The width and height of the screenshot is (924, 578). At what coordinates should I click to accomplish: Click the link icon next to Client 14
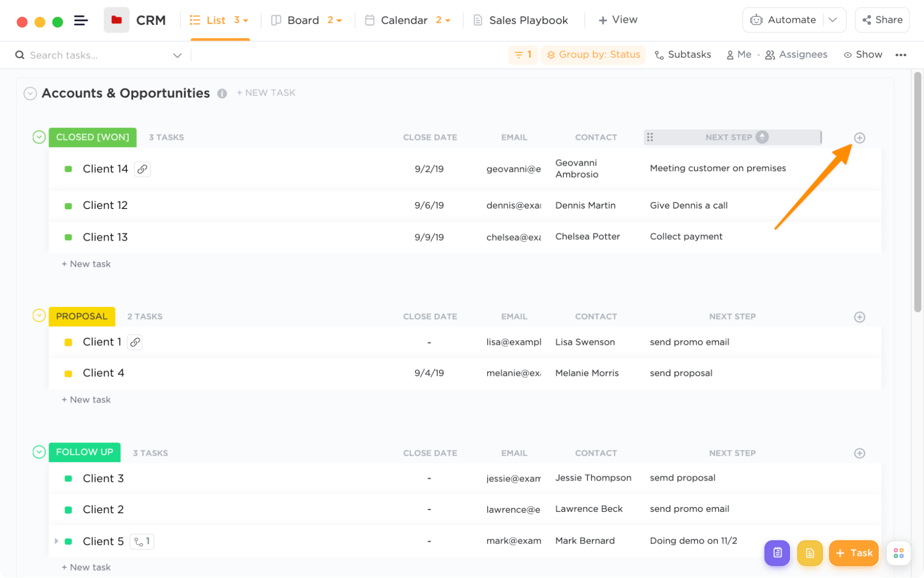click(142, 169)
